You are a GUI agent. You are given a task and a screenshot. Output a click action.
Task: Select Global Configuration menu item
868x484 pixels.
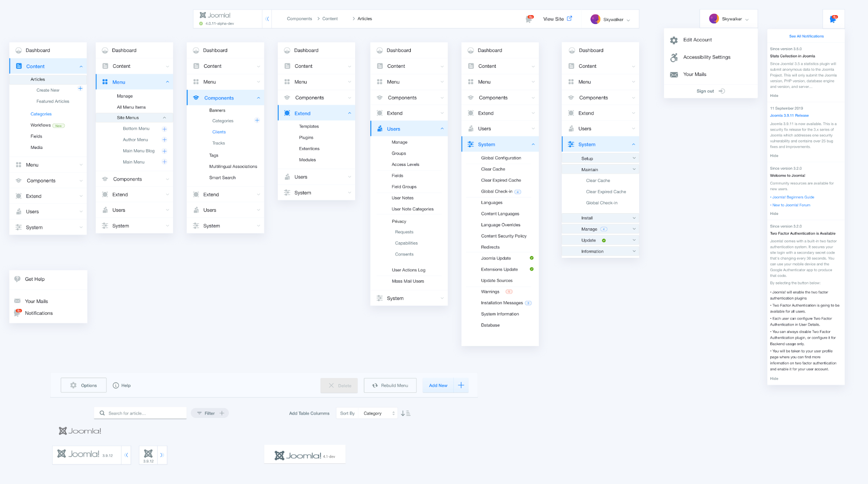[501, 158]
